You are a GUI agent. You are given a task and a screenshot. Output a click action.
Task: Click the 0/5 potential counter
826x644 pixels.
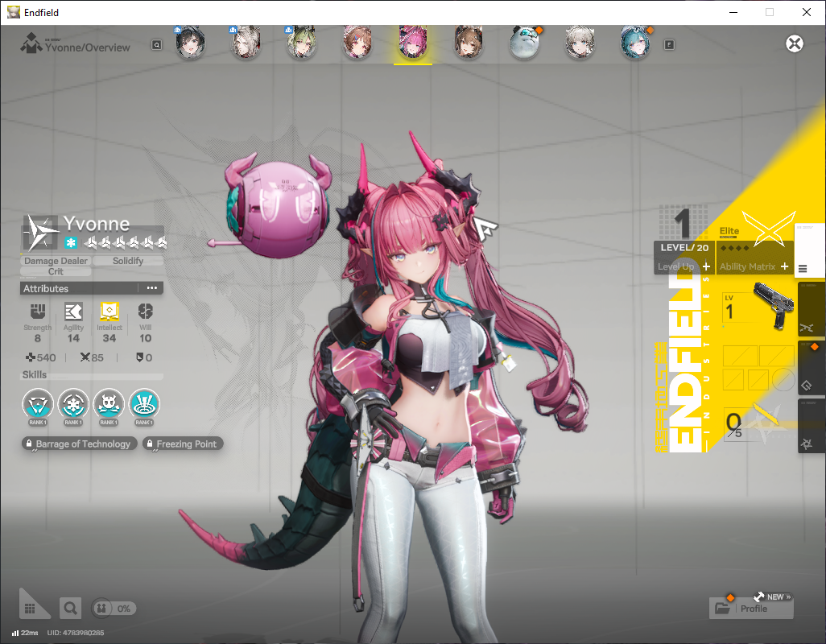pos(733,424)
